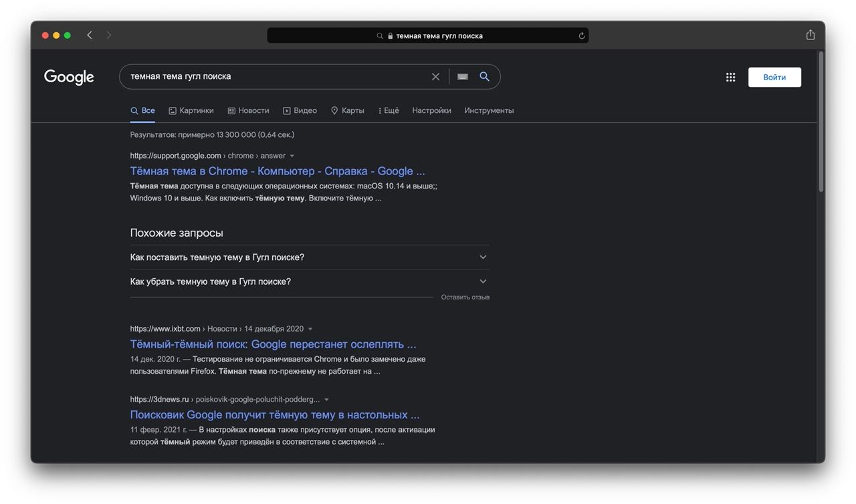The width and height of the screenshot is (856, 504).
Task: Open 'Тёмный-тёмный поиск' ixbt result
Action: 273,344
